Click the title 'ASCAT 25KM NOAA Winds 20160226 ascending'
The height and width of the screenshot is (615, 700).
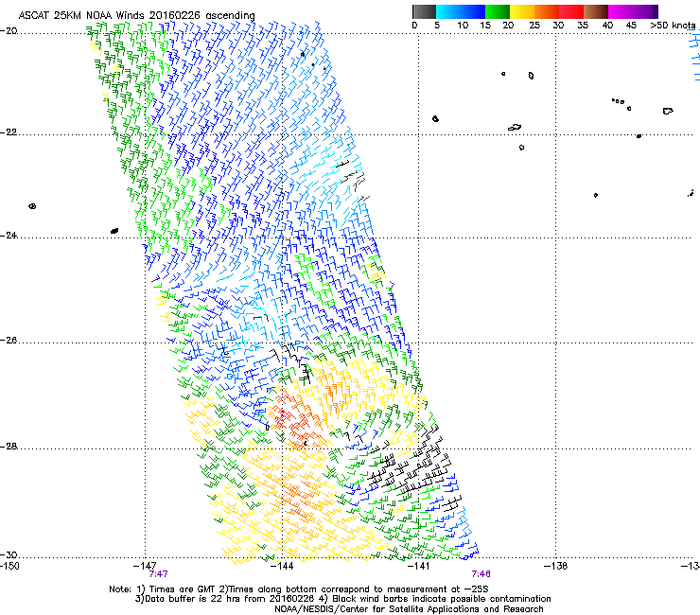[x=136, y=16]
